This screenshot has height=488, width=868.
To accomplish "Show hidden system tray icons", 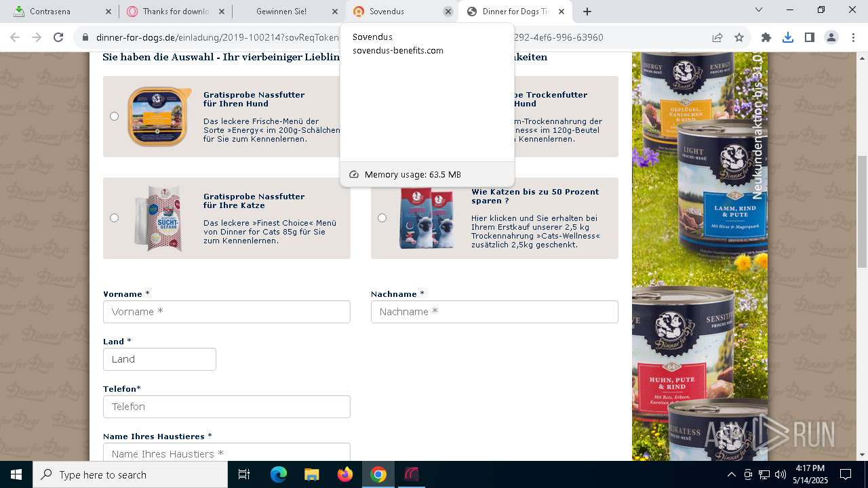I will pos(731,474).
